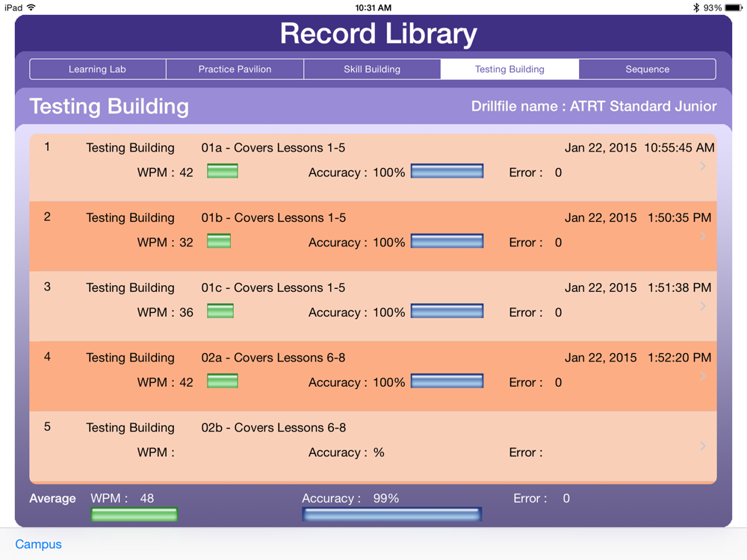This screenshot has height=560, width=747.
Task: Tap the battery icon in status bar
Action: pyautogui.click(x=734, y=7)
